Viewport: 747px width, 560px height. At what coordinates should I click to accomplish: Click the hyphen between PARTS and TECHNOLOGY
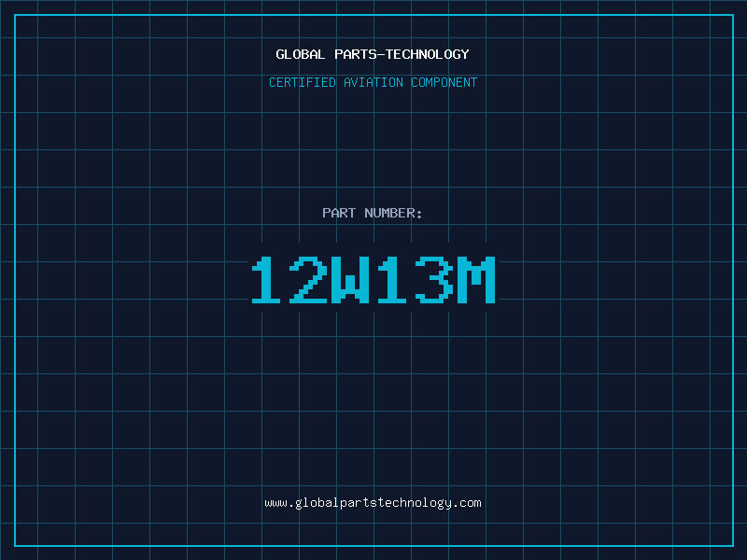point(382,55)
